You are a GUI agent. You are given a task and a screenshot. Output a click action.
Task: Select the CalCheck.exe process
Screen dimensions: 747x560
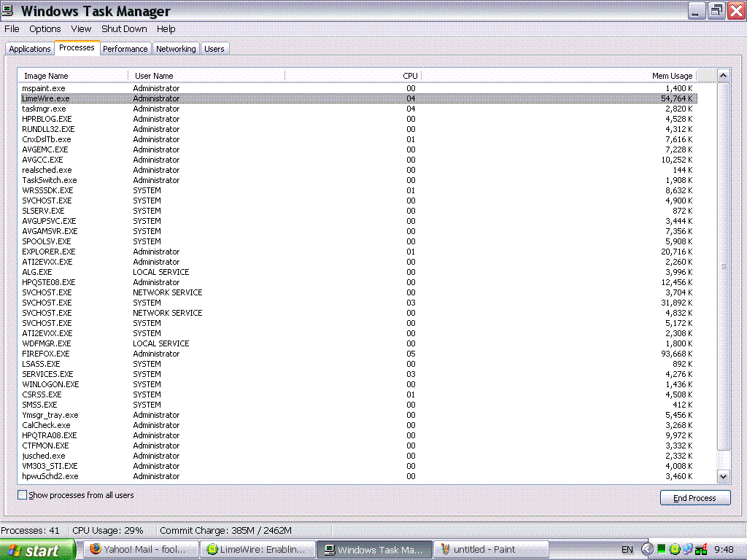pyautogui.click(x=46, y=425)
